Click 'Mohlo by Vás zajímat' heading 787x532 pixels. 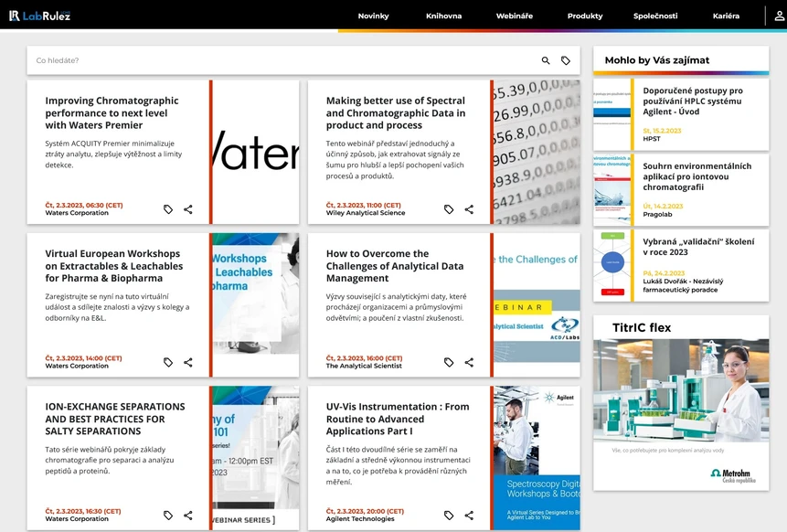pos(656,60)
